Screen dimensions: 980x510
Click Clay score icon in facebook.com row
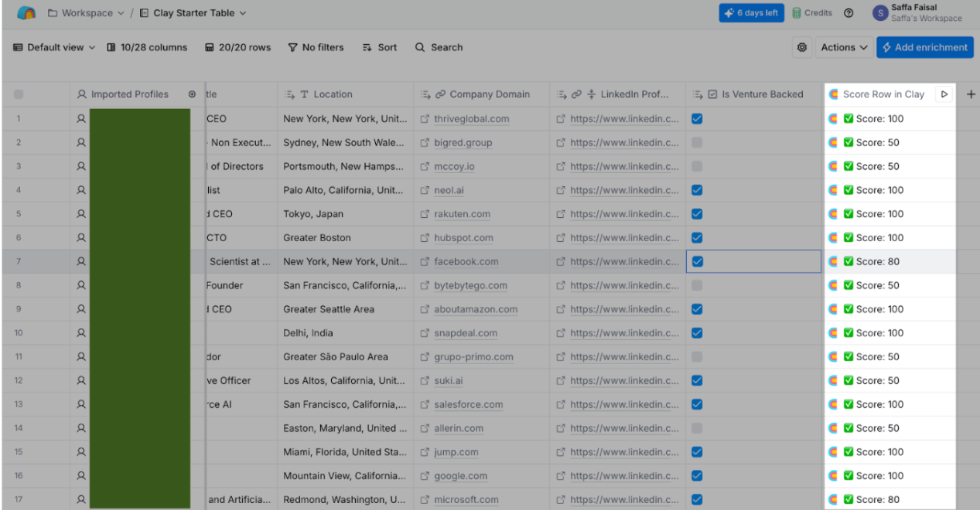(834, 261)
